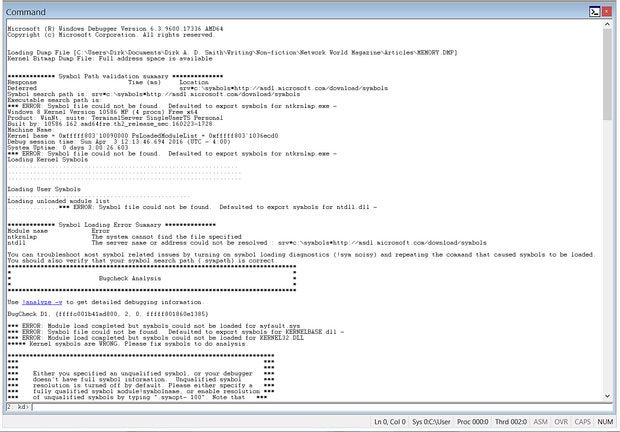Click the command prompt icon in title bar
Screen dimensions: 620x432
point(594,12)
